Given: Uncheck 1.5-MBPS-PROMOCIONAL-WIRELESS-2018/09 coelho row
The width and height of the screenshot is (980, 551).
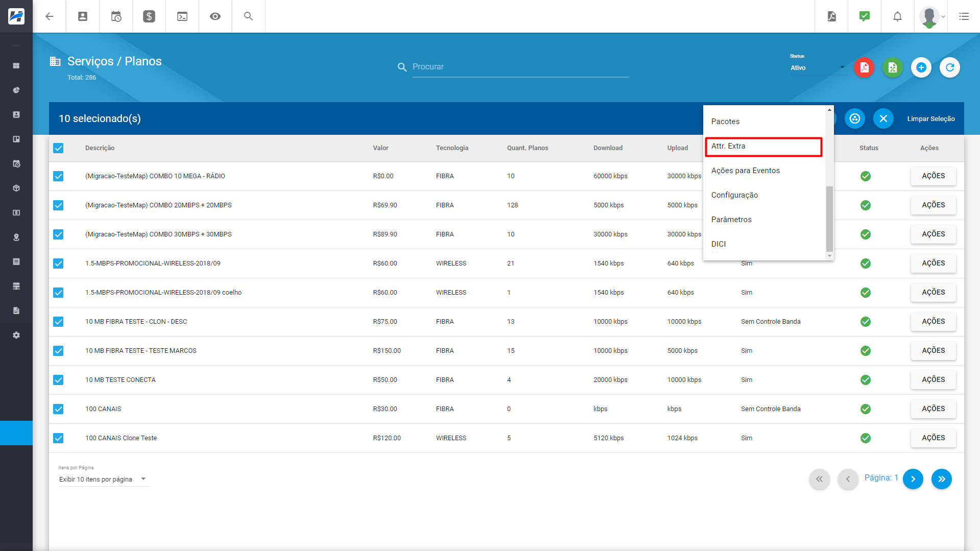Looking at the screenshot, I should 58,293.
